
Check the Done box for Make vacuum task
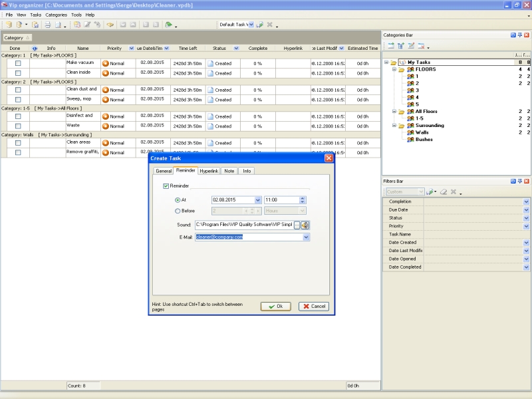[x=19, y=63]
